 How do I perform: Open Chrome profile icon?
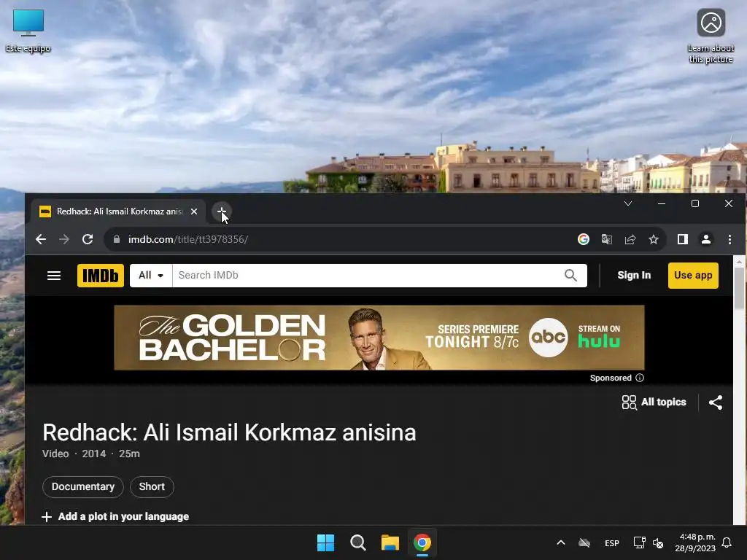pyautogui.click(x=706, y=239)
